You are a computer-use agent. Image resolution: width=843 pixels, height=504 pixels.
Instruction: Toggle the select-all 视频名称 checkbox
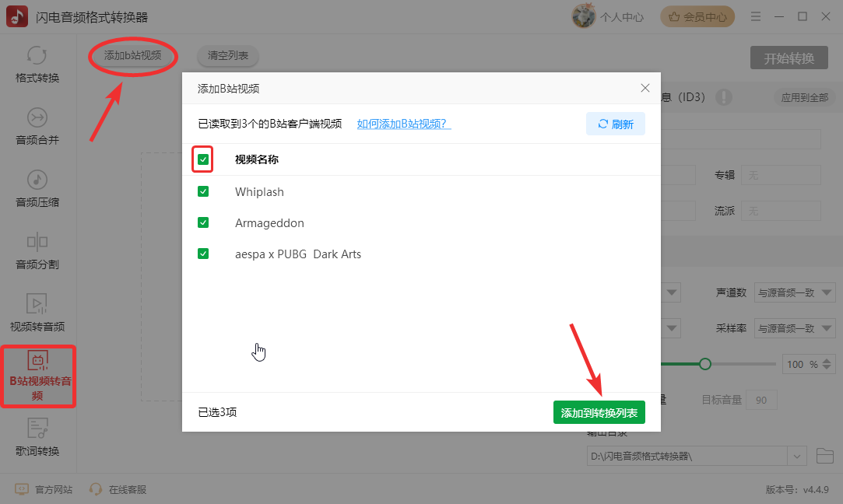tap(202, 159)
